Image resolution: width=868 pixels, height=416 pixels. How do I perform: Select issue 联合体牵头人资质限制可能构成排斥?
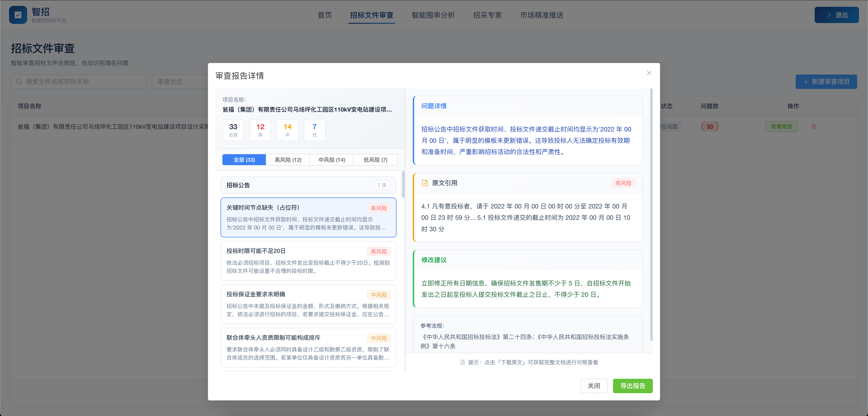coord(308,348)
